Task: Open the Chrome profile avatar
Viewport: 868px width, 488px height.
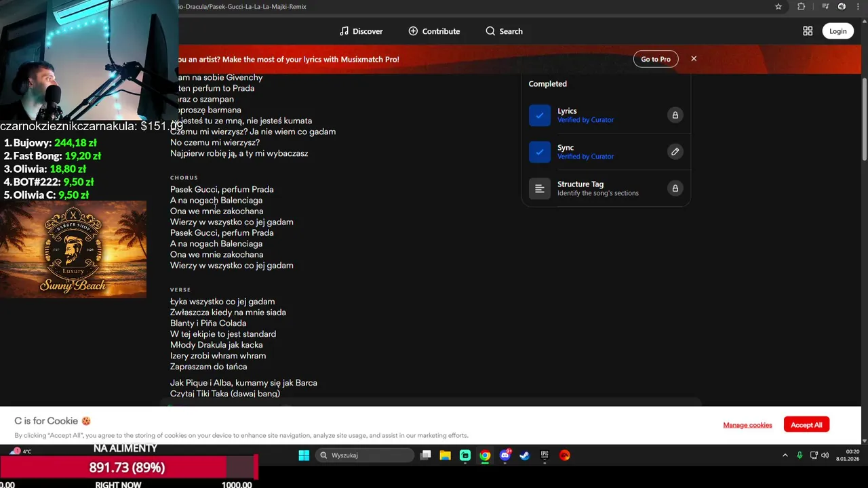Action: point(842,7)
